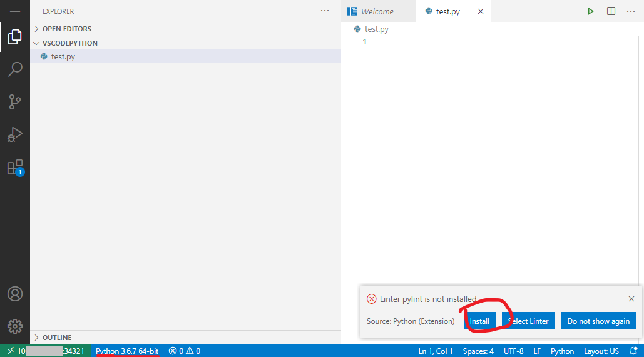Select Python language mode in status bar
This screenshot has width=644, height=357.
[x=562, y=351]
